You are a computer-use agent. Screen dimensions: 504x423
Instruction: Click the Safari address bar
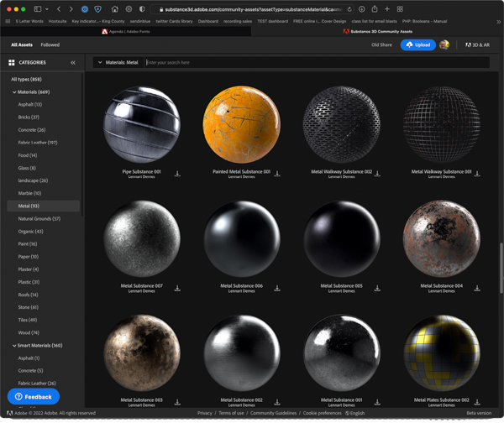(x=252, y=9)
